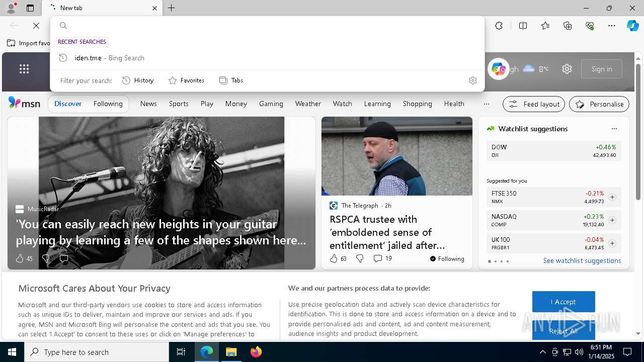644x362 pixels.
Task: Open the Learning category
Action: [x=377, y=104]
